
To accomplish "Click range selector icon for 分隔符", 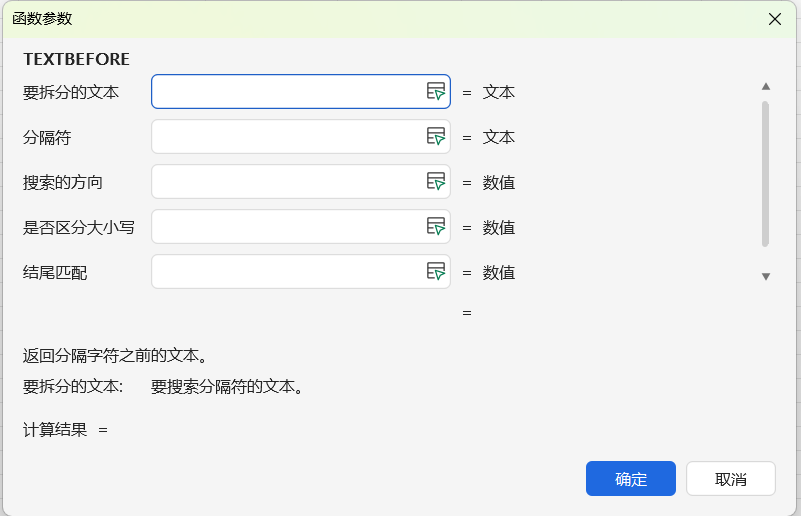I will pos(436,137).
